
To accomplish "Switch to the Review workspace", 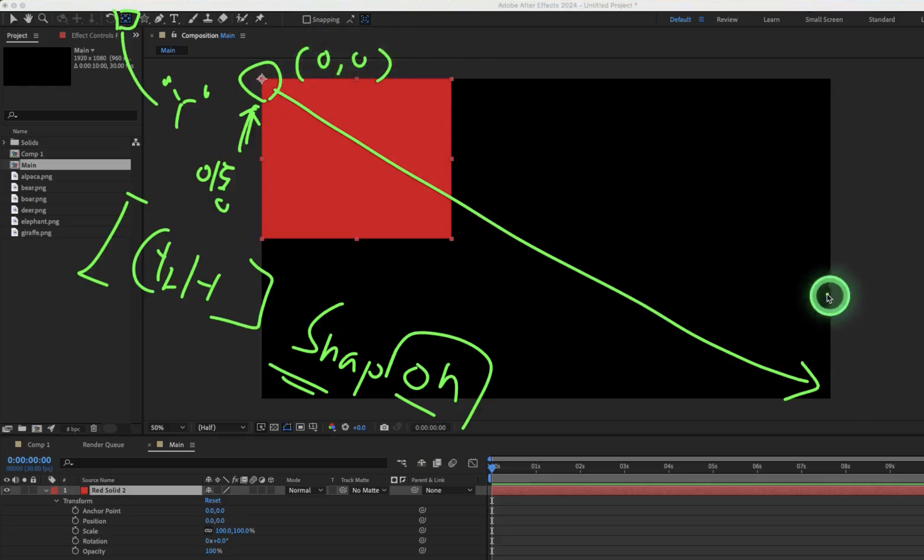I will click(x=727, y=20).
